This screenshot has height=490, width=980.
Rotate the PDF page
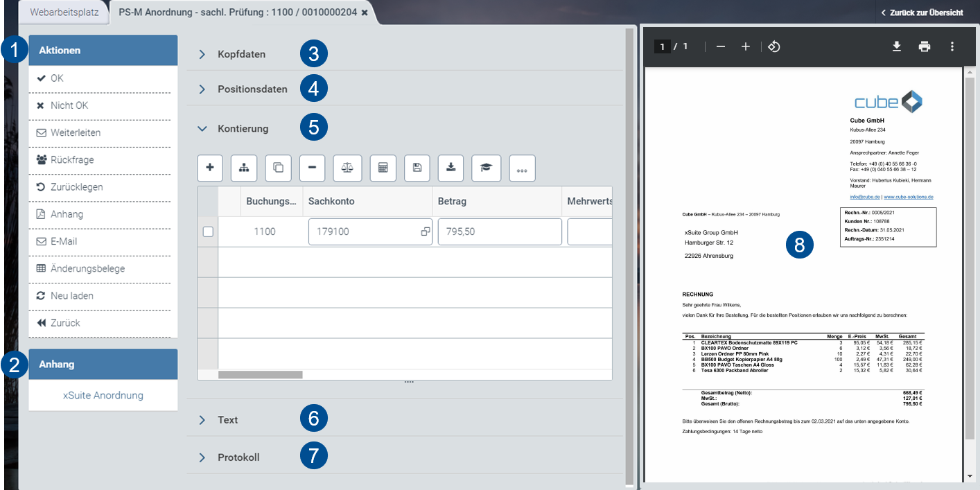tap(774, 46)
